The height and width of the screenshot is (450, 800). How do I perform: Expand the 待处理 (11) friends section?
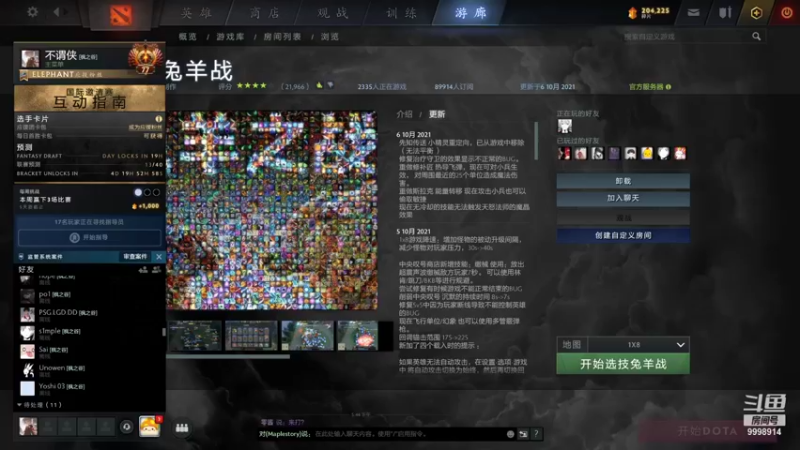(x=40, y=405)
